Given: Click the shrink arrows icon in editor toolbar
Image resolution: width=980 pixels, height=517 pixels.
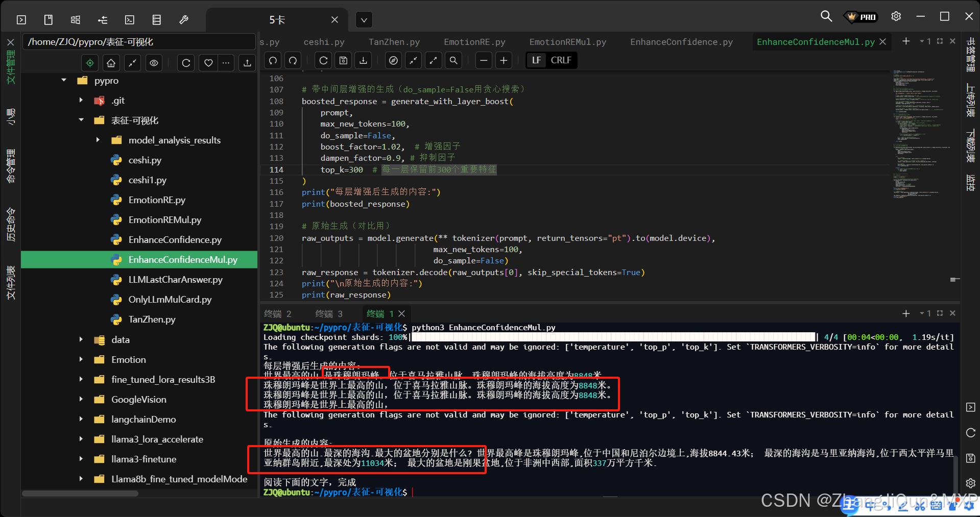Looking at the screenshot, I should pos(413,60).
